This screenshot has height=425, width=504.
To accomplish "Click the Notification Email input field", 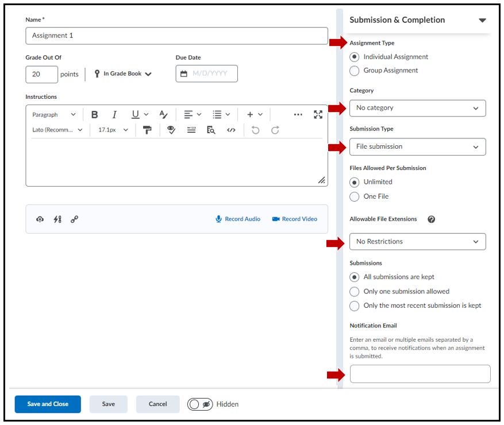I will tap(420, 374).
